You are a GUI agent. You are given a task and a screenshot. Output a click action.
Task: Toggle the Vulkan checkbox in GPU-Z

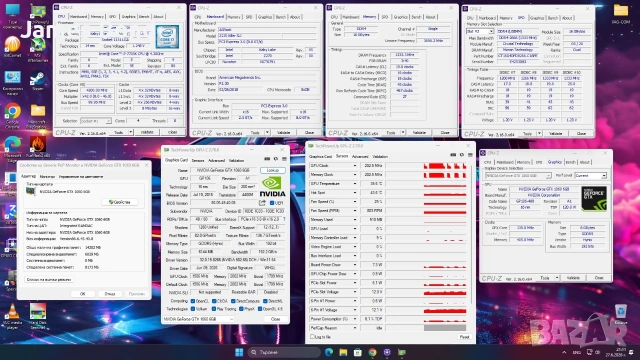[x=193, y=309]
